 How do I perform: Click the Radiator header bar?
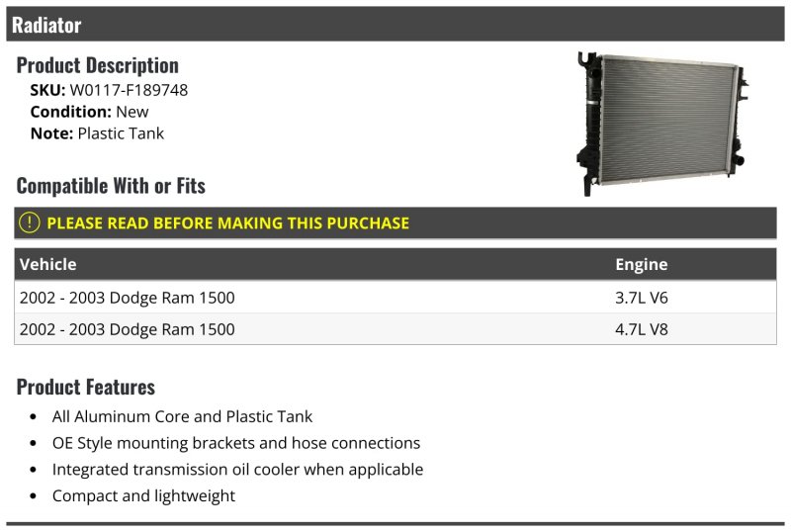(395, 24)
